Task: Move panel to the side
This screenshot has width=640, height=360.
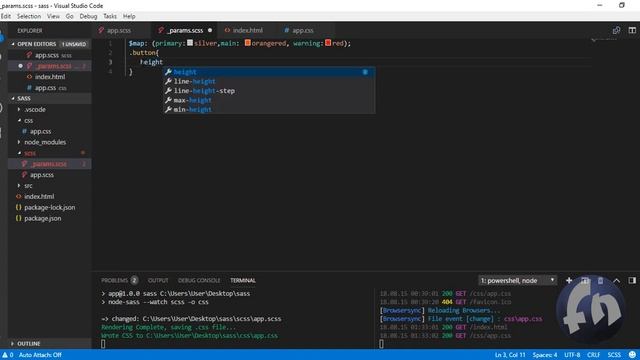Action: 632,280
